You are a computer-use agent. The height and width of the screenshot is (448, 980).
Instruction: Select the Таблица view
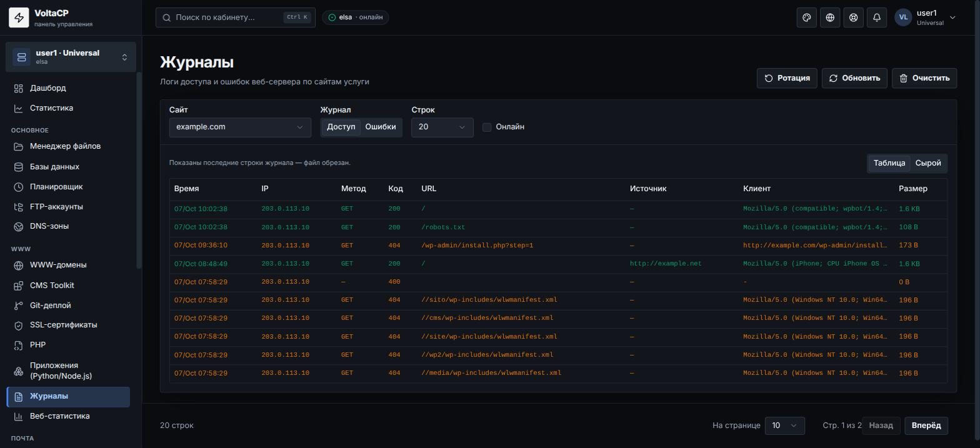pyautogui.click(x=889, y=163)
